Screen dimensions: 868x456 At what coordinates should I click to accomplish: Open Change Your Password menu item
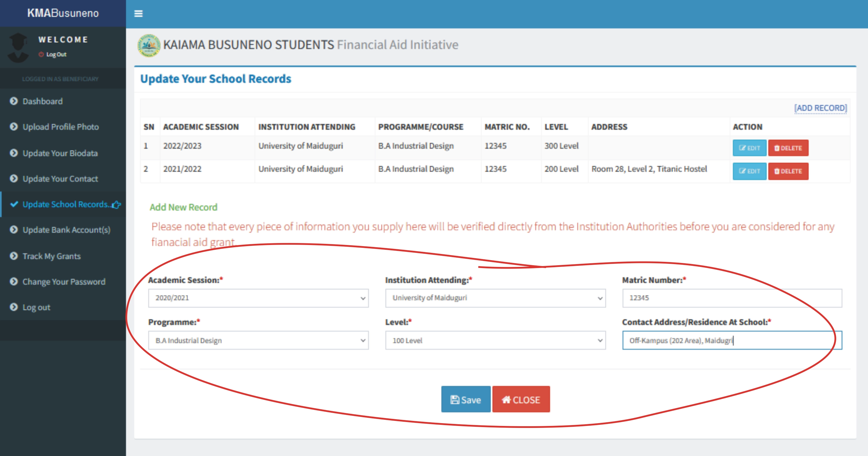[x=64, y=282]
